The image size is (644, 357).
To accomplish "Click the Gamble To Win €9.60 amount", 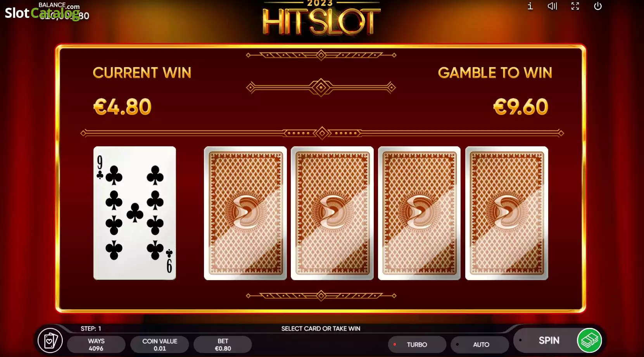I will [x=520, y=107].
